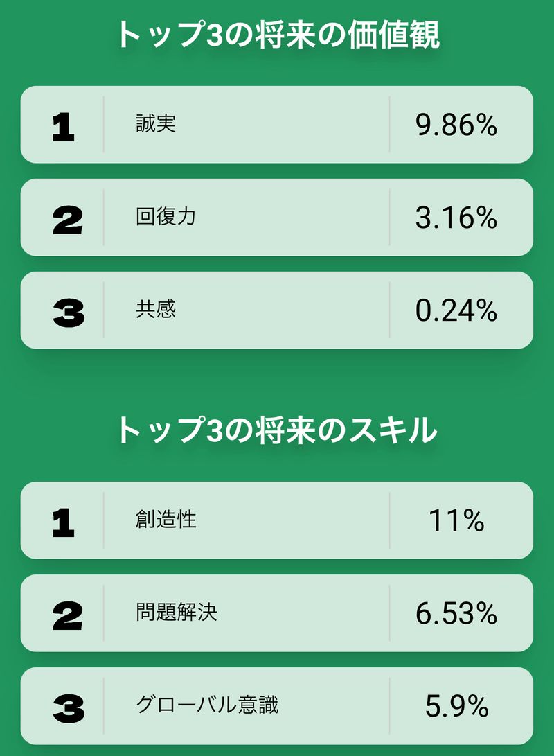Click the 5.9% percentage
The image size is (554, 756).
(x=456, y=706)
